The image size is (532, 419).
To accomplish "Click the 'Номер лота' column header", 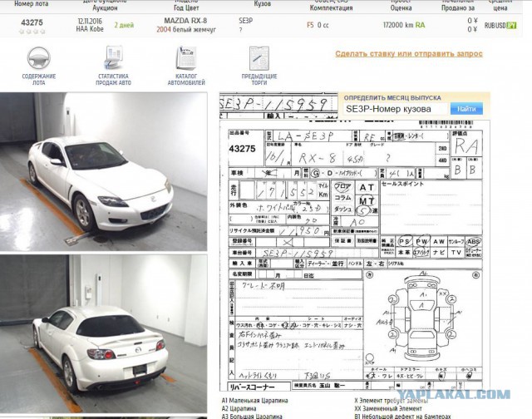I will pos(32,4).
